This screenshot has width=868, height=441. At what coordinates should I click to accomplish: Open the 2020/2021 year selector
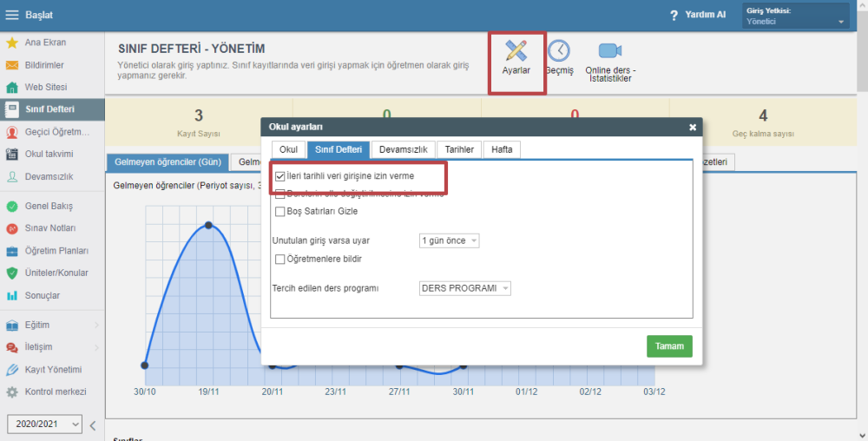[44, 424]
